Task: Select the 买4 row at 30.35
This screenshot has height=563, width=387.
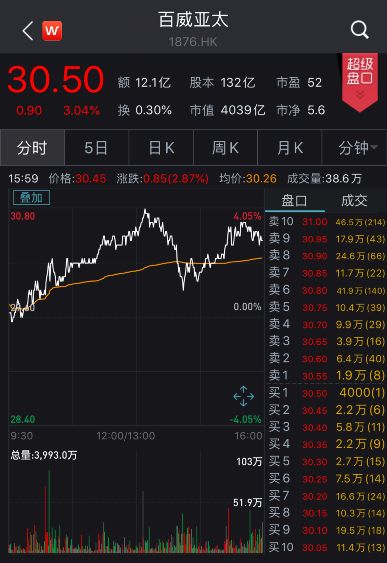Action: [327, 444]
